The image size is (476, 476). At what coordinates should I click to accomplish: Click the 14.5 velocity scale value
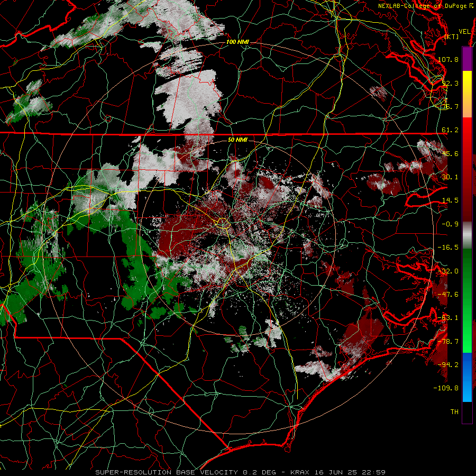click(x=450, y=200)
